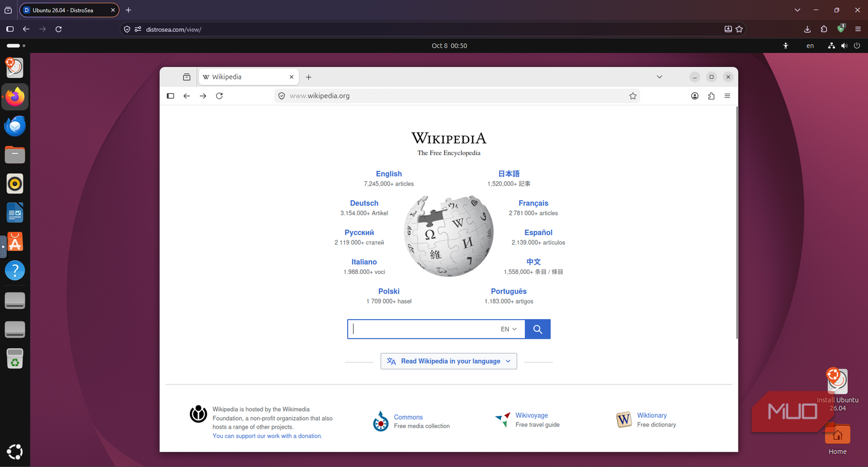
Task: Reload the Wikipedia page in inner Firefox
Action: point(219,96)
